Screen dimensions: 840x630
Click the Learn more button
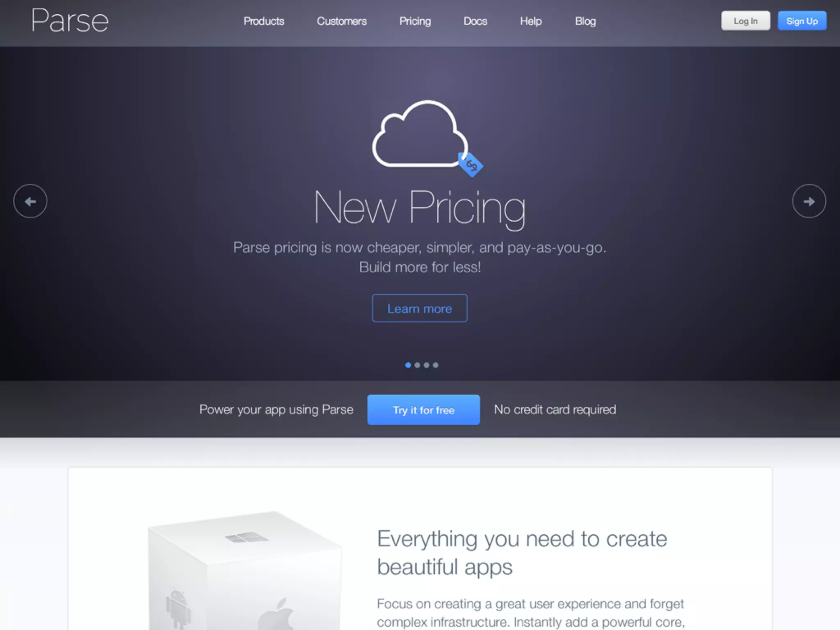pos(420,308)
